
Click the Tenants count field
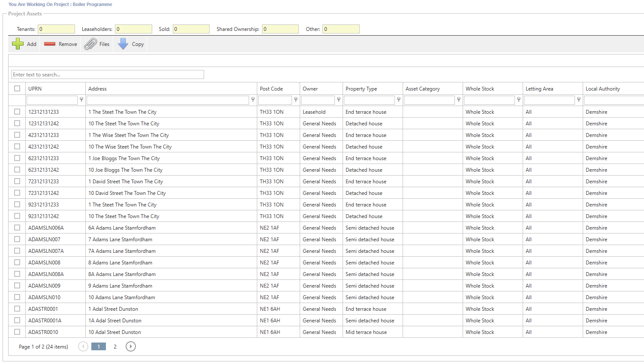tap(56, 29)
